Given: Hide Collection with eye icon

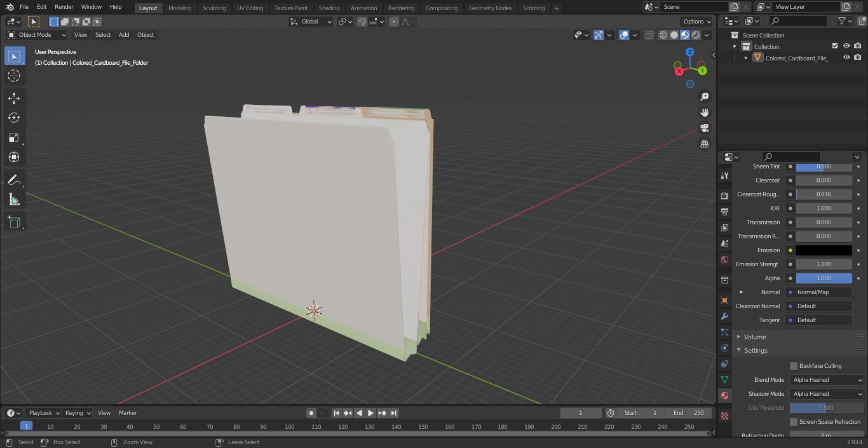Looking at the screenshot, I should [x=846, y=46].
